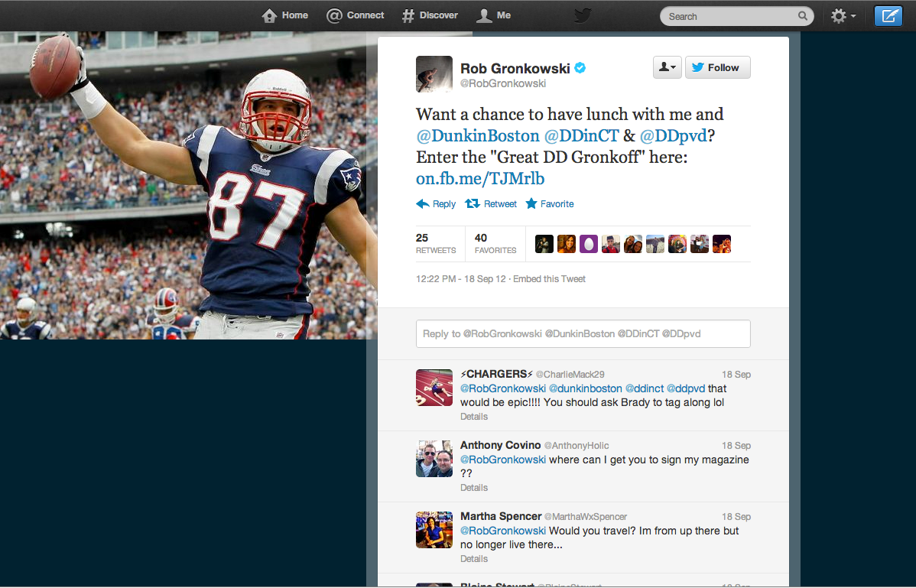
Task: Favorite the tweet with star icon
Action: pos(549,204)
